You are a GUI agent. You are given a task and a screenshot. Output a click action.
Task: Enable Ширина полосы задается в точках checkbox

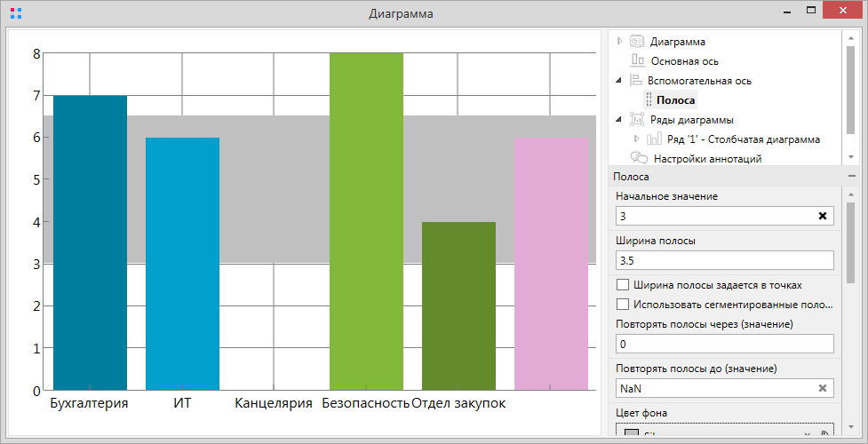click(x=623, y=285)
